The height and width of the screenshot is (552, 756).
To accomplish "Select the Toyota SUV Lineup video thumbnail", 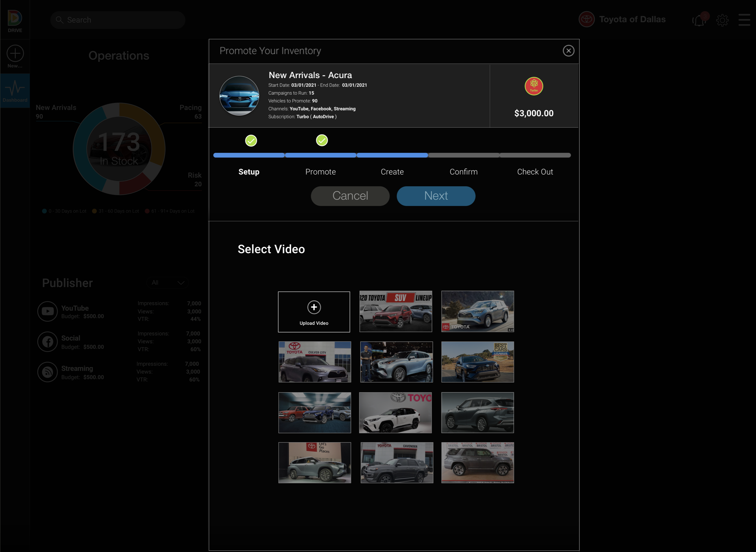I will point(396,311).
